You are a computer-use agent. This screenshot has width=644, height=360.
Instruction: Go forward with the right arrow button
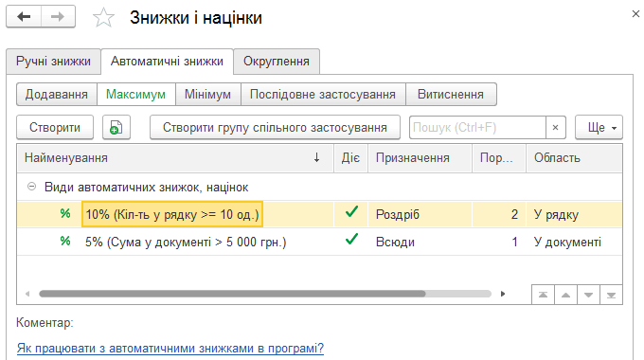point(58,17)
